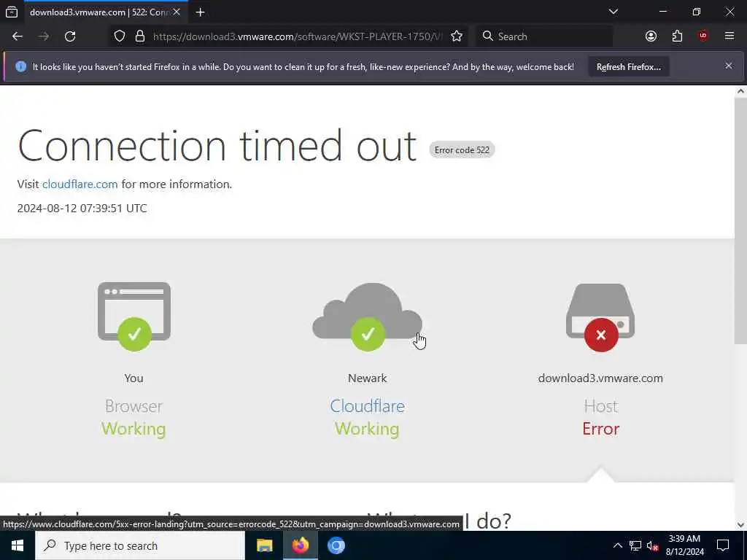Open the Firefox account icon
This screenshot has height=560, width=747.
click(651, 36)
